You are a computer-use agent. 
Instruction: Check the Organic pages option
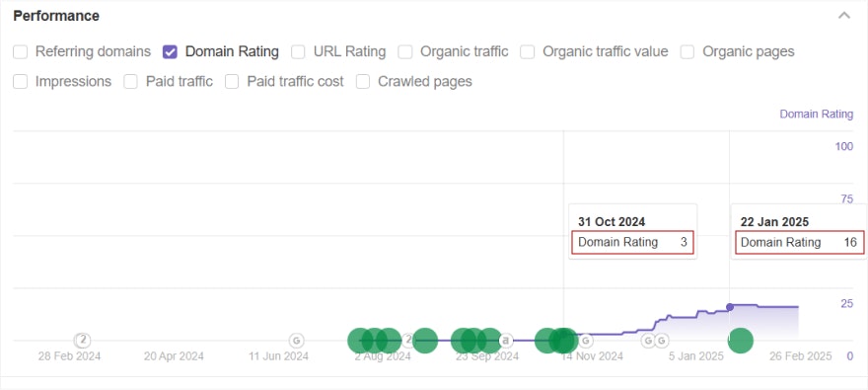[x=687, y=52]
